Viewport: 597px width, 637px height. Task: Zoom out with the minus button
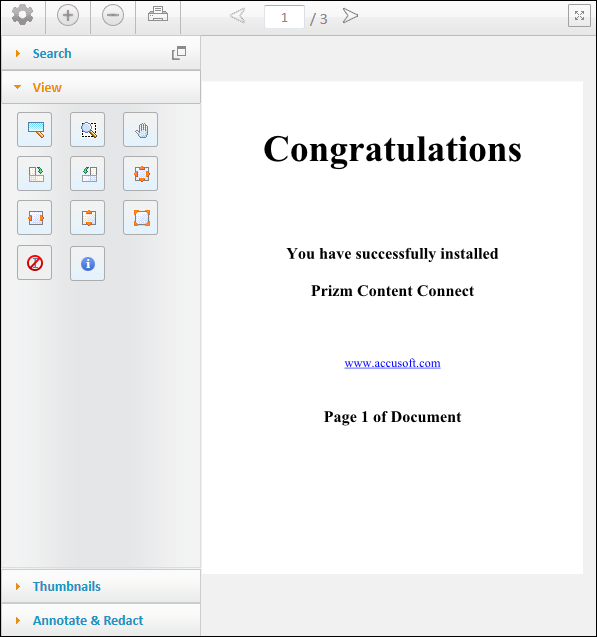(112, 15)
